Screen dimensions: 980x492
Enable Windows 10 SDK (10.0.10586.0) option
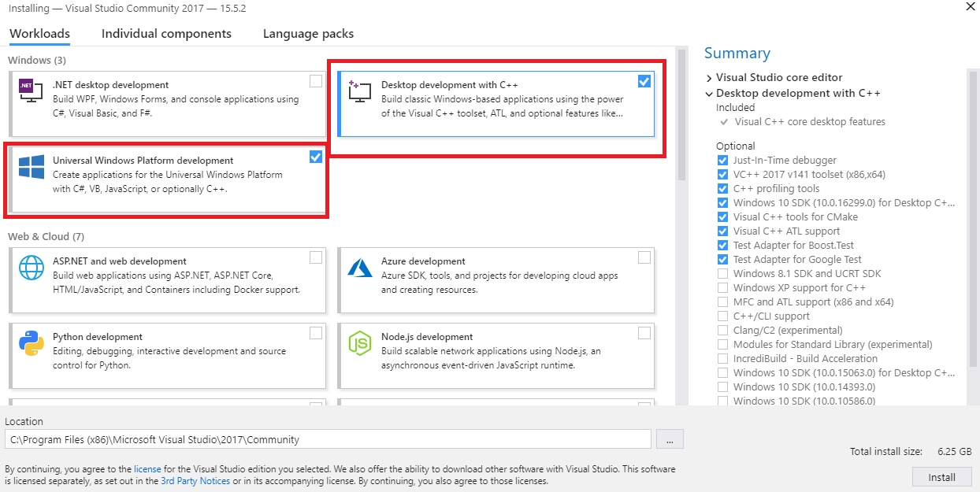(x=722, y=401)
